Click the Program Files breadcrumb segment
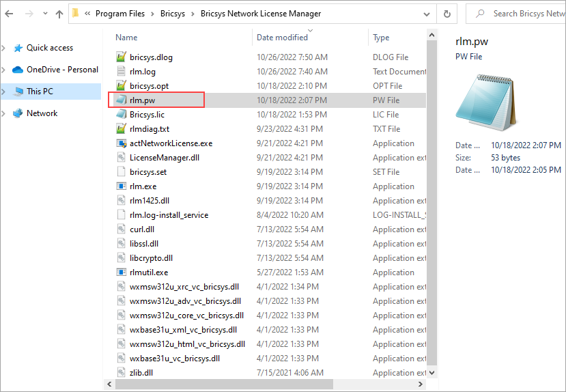The image size is (566, 392). 122,14
